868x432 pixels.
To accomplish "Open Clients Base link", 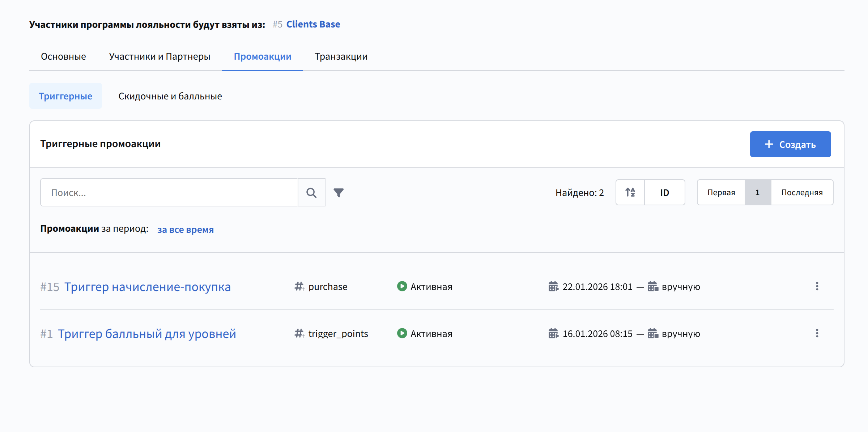I will (313, 24).
